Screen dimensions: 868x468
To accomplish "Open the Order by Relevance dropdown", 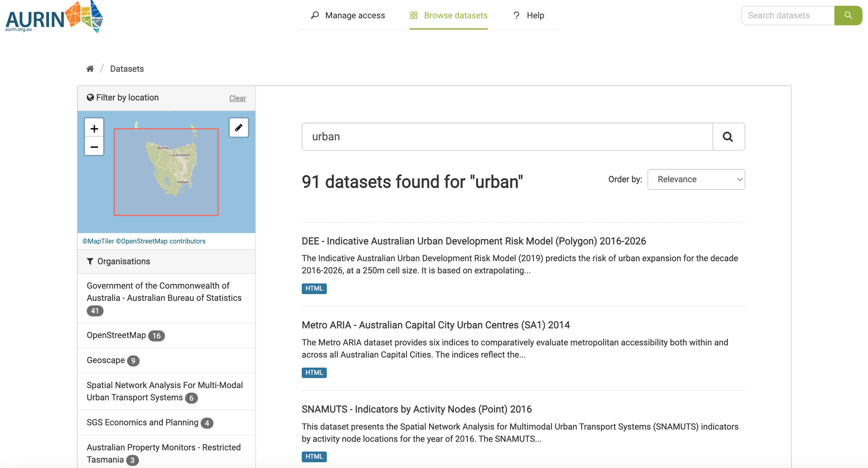I will (x=696, y=179).
